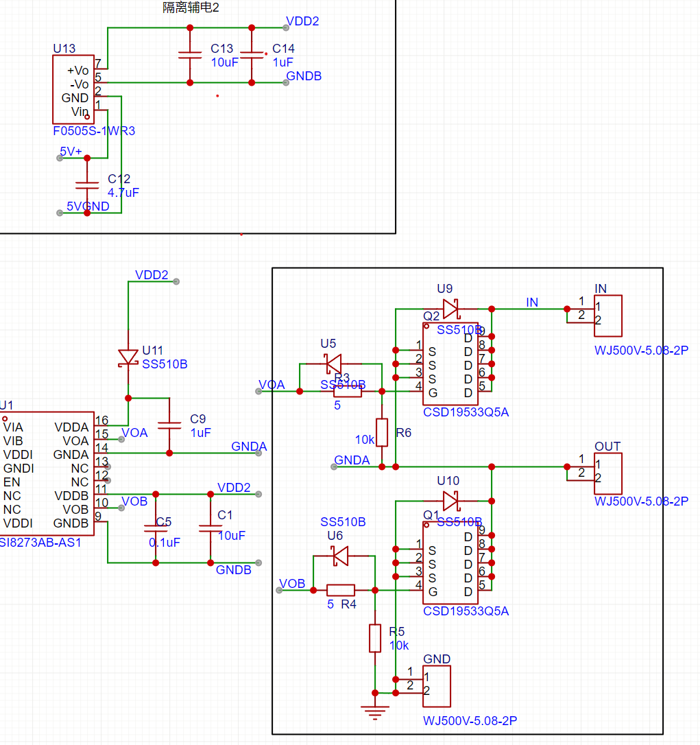Select the IN connector box
Screen dimensions: 700x745
608,316
